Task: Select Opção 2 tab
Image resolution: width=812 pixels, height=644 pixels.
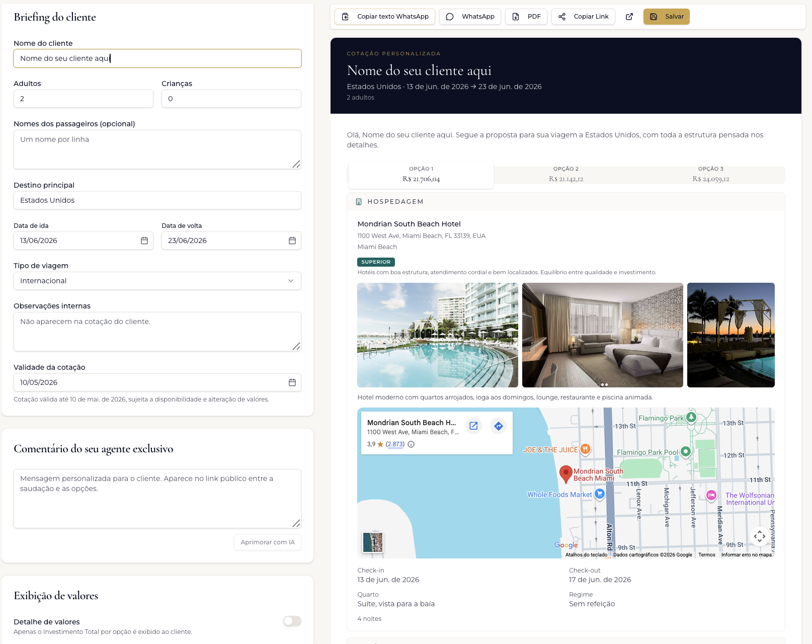Action: point(566,175)
